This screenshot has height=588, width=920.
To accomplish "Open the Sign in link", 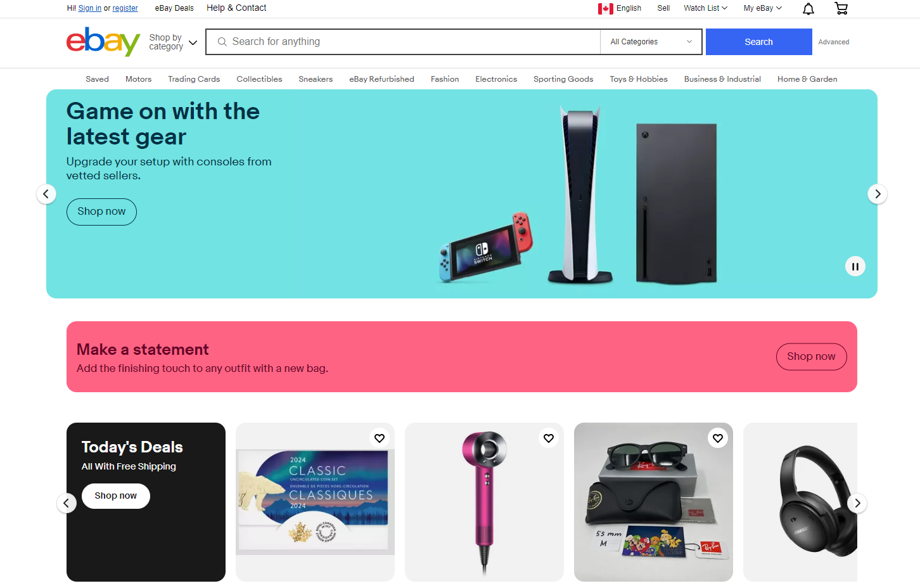I will pos(90,8).
